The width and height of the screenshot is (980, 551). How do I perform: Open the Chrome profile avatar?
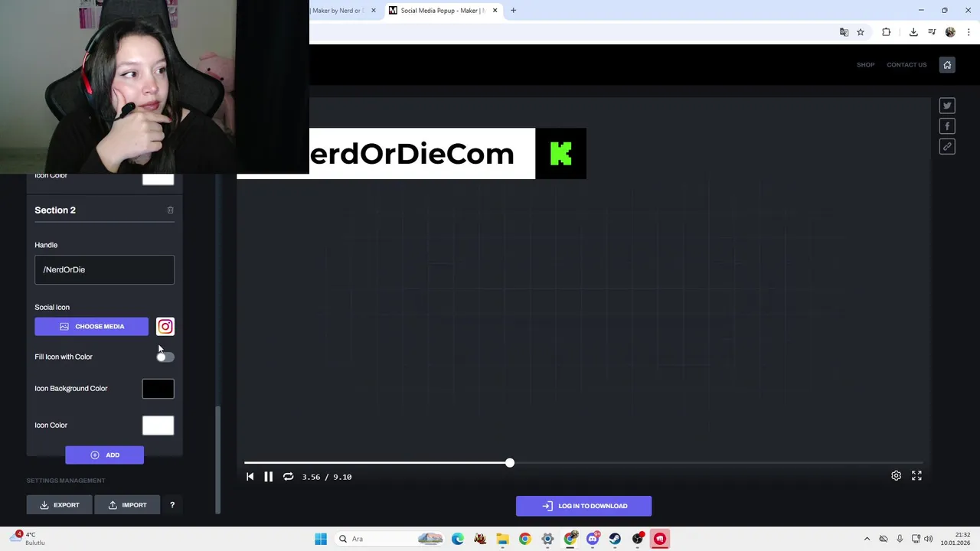[x=950, y=32]
